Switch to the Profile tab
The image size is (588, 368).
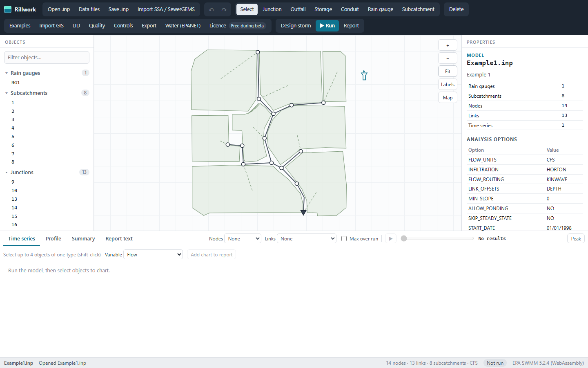point(53,239)
